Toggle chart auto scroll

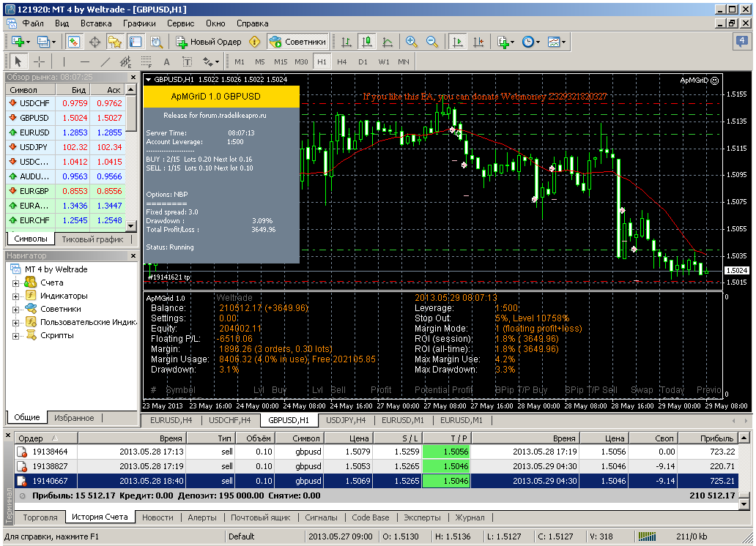458,42
